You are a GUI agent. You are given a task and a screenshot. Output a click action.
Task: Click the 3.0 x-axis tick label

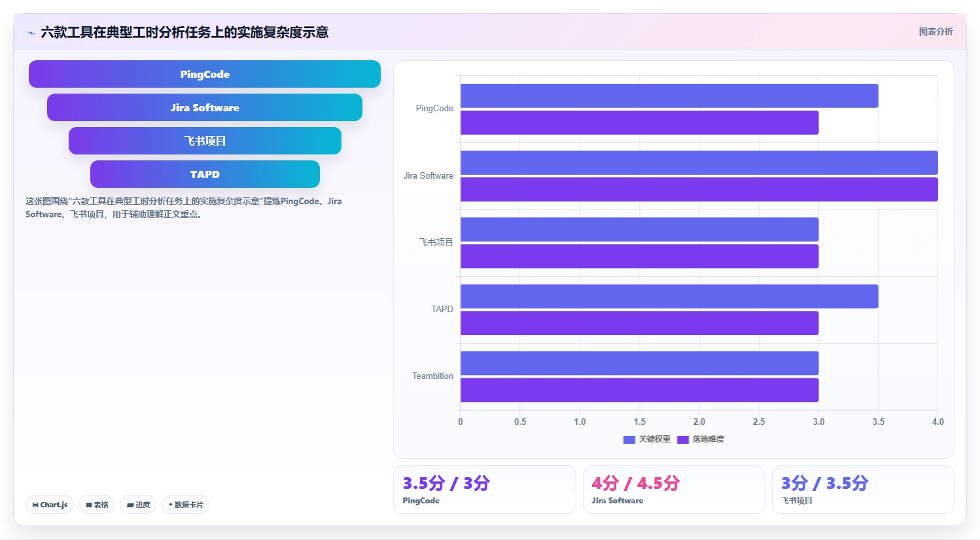[x=818, y=422]
